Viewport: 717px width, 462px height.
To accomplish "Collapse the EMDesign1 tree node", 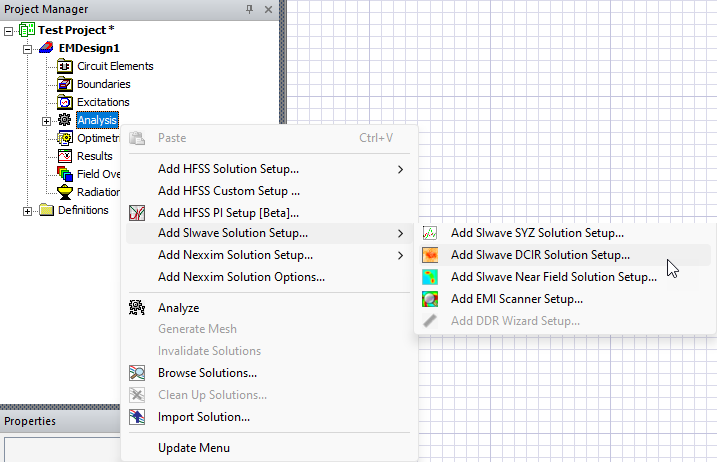I will (x=27, y=49).
